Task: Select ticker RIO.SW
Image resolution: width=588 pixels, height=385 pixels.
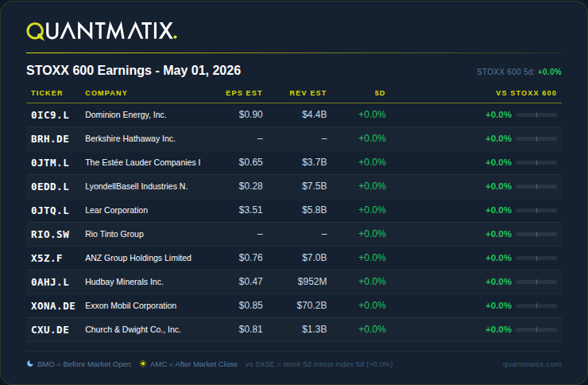Action: pyautogui.click(x=50, y=235)
